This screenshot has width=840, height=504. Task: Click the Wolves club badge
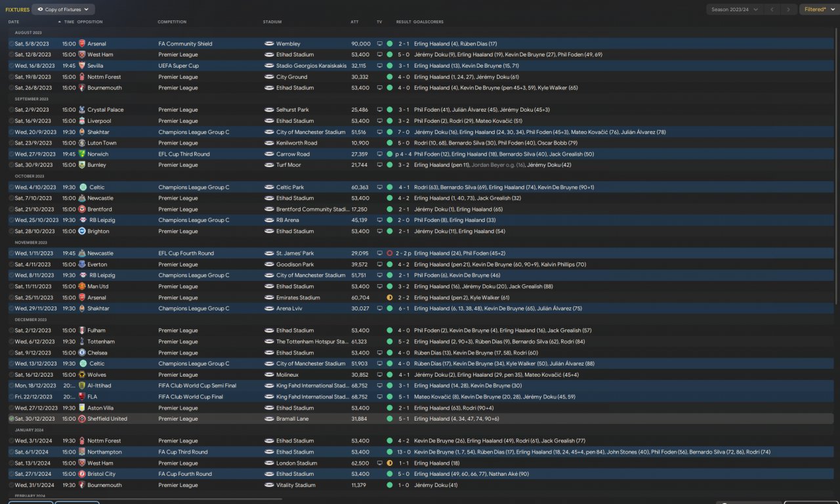coord(82,375)
